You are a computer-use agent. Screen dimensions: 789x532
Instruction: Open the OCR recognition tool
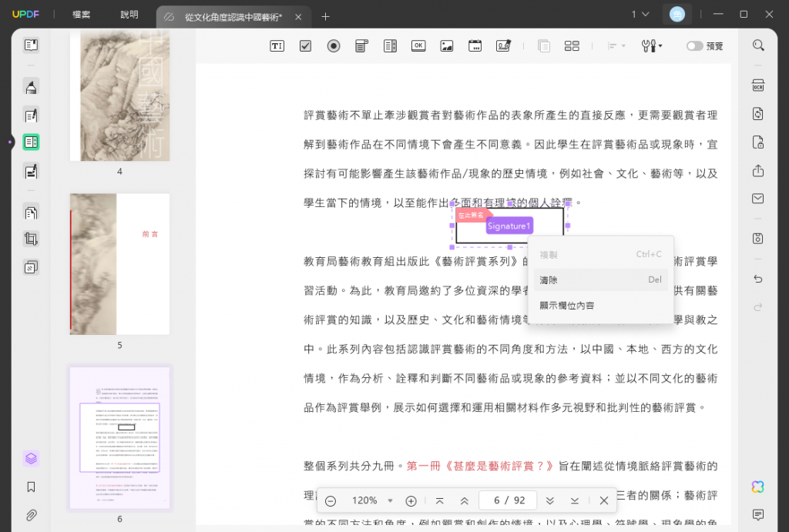click(758, 85)
